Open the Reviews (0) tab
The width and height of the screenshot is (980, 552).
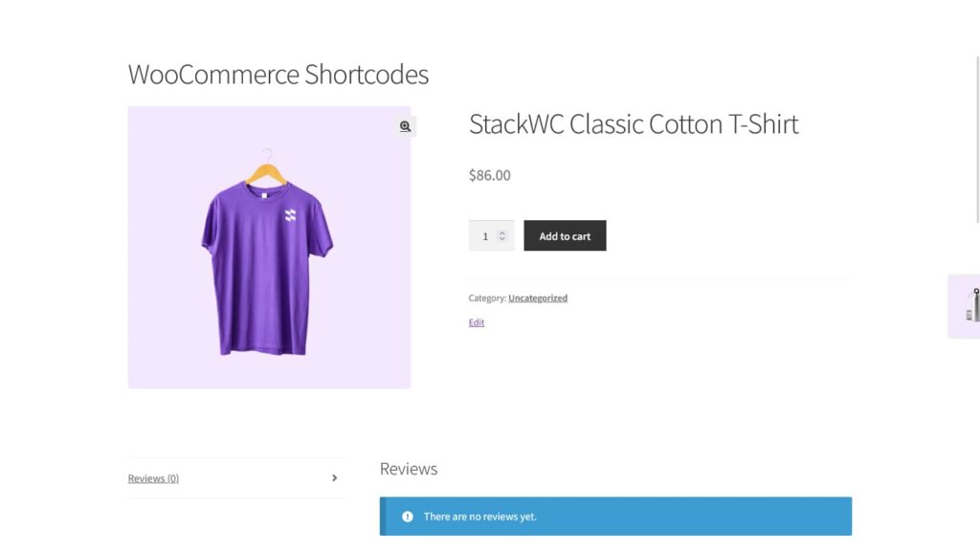(154, 478)
